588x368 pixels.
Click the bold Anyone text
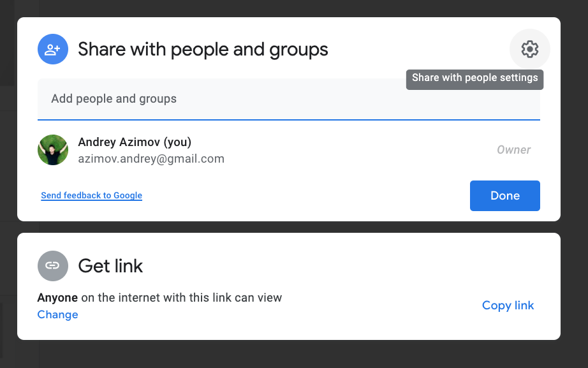(x=57, y=297)
